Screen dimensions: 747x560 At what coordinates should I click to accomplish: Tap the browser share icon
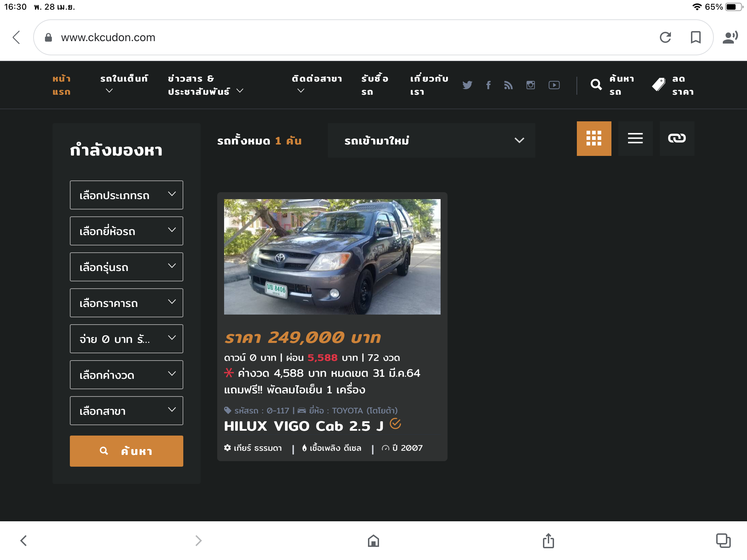548,541
